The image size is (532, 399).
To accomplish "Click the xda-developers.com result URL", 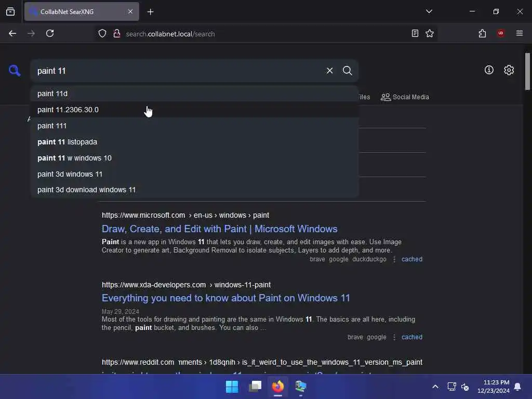I will click(x=187, y=285).
